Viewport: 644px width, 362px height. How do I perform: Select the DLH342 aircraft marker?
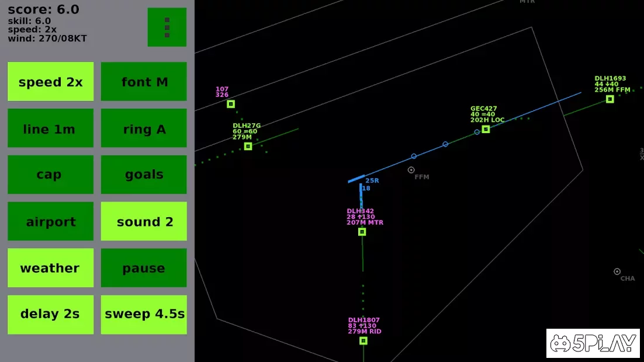click(362, 232)
